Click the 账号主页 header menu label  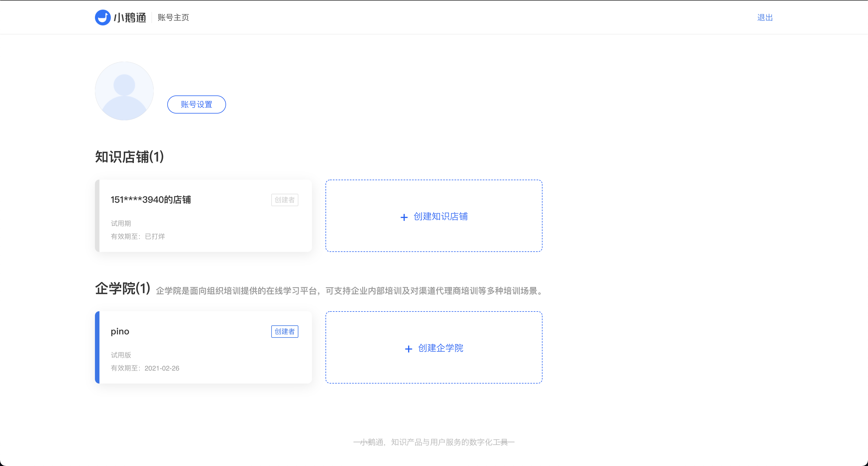pos(173,17)
